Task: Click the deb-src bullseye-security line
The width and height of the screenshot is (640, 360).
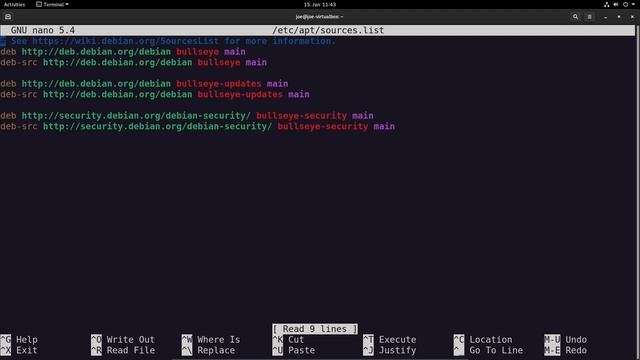Action: click(198, 126)
